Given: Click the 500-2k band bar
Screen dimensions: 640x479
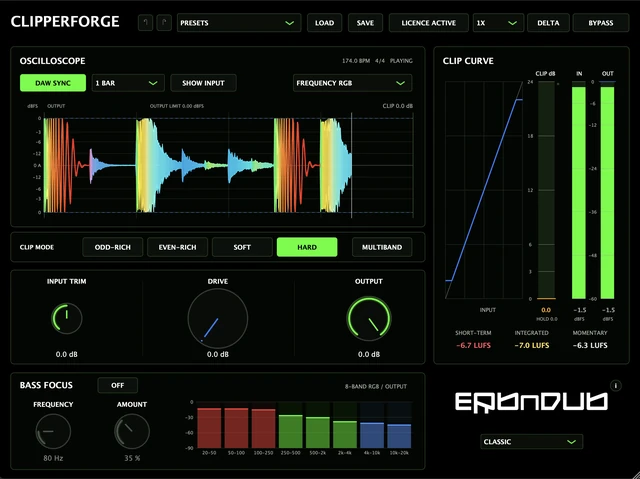Looking at the screenshot, I should point(318,432).
